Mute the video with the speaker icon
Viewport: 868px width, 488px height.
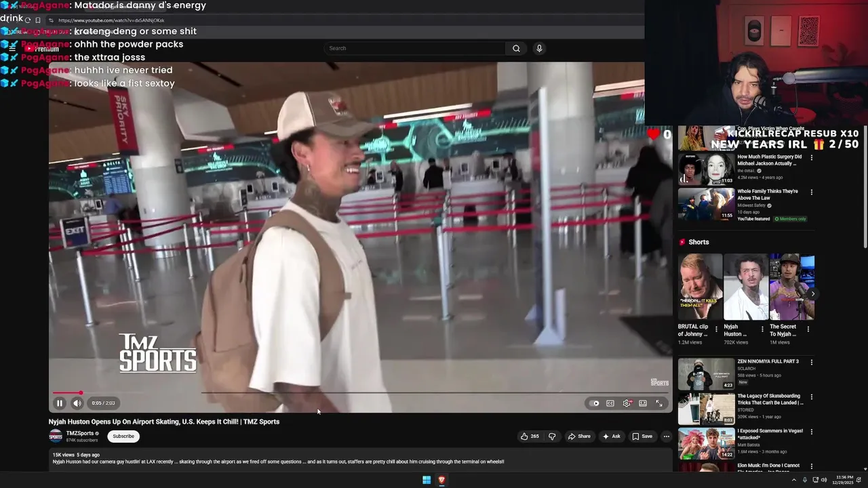pyautogui.click(x=77, y=403)
